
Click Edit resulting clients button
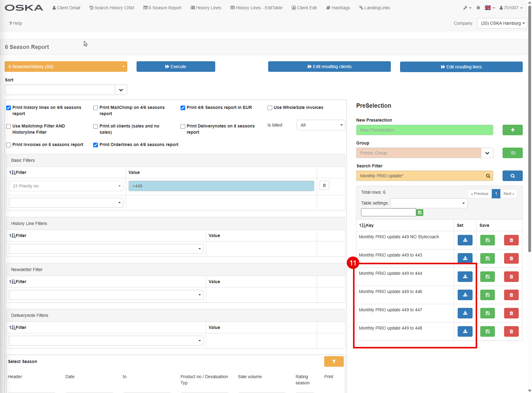tap(329, 67)
